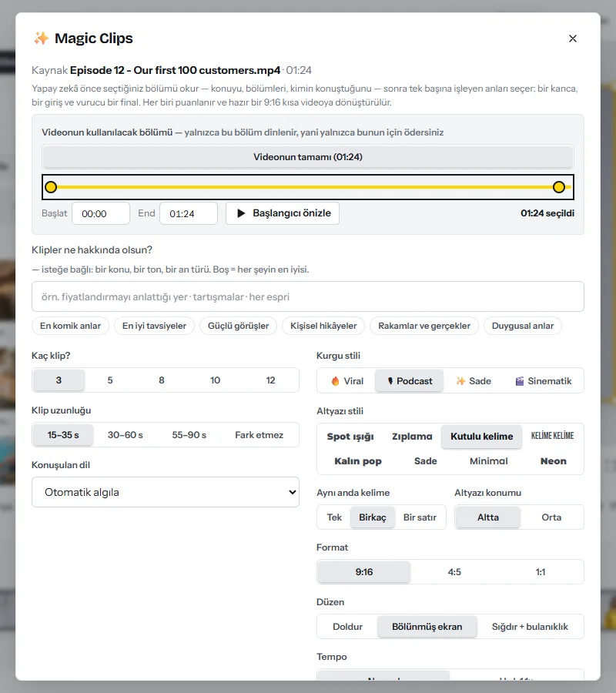
Task: Choose Fark etmez clip length
Action: pos(259,435)
